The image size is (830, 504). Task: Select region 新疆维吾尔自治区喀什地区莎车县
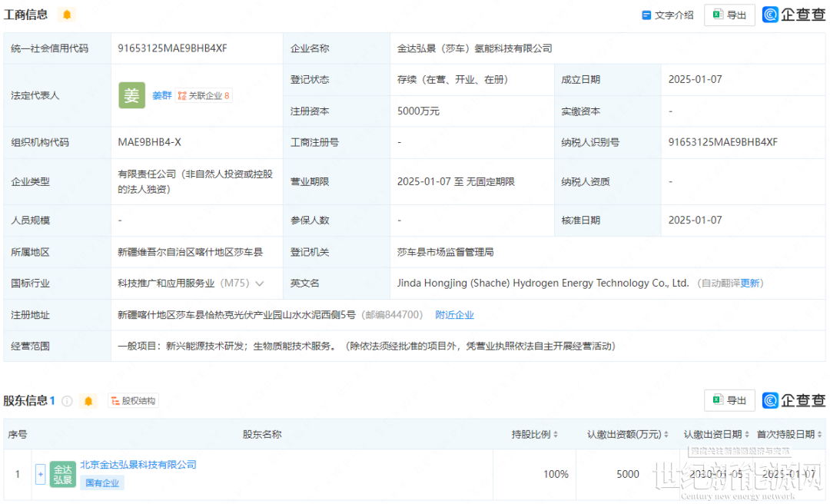[x=190, y=253]
